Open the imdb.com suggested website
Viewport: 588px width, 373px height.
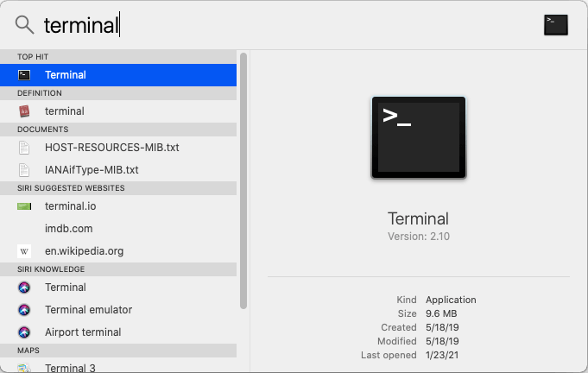[x=68, y=229]
